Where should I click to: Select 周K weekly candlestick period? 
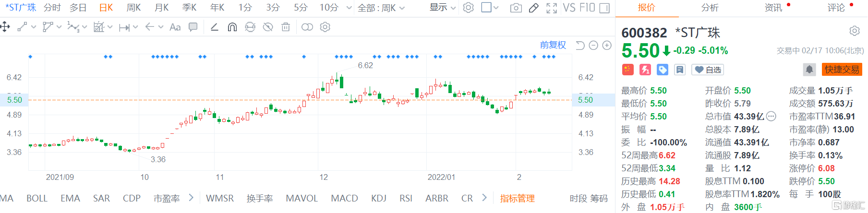coord(133,8)
